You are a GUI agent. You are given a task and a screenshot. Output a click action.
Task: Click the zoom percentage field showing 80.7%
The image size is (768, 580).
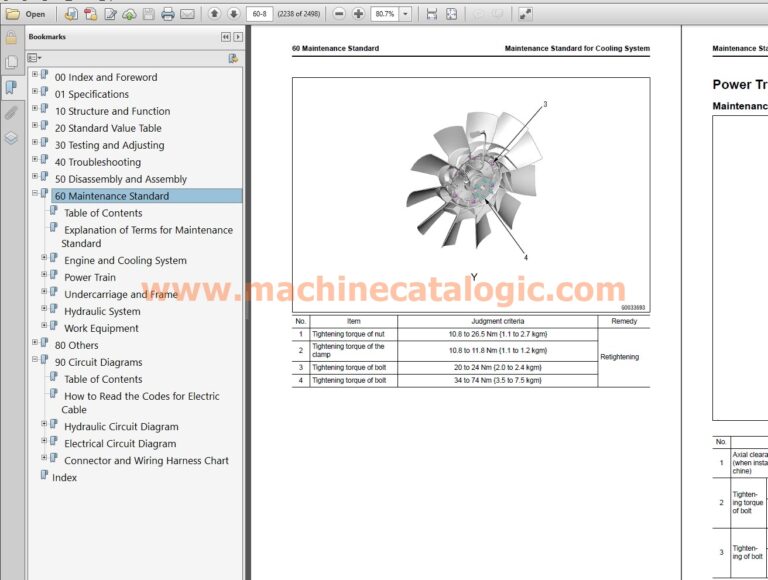pyautogui.click(x=385, y=14)
